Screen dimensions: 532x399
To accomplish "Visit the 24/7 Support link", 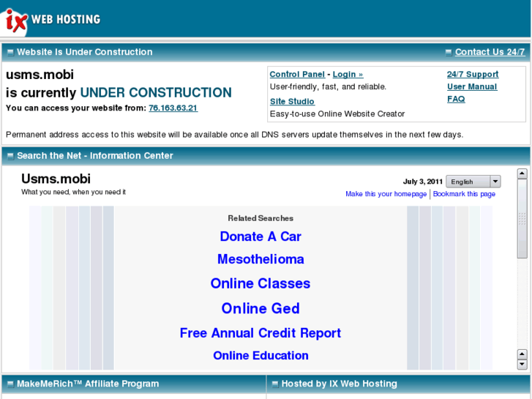I will (472, 75).
